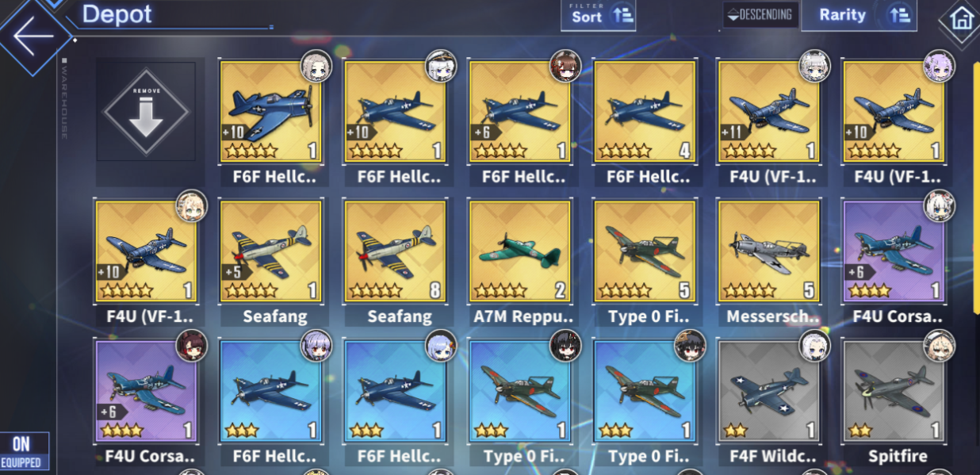Click the Depot title tab
This screenshot has width=980, height=475.
click(x=117, y=13)
